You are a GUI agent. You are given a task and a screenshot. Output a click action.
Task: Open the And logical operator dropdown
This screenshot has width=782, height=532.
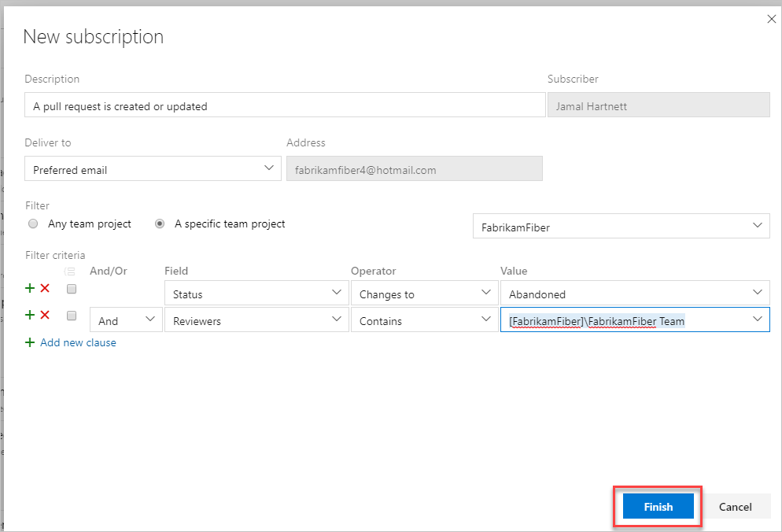(126, 320)
